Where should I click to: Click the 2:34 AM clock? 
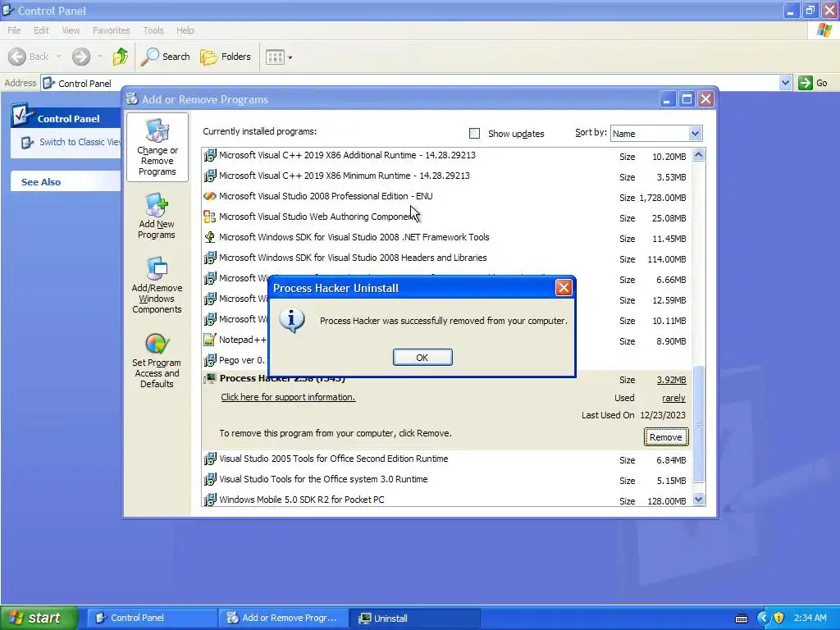pyautogui.click(x=810, y=618)
